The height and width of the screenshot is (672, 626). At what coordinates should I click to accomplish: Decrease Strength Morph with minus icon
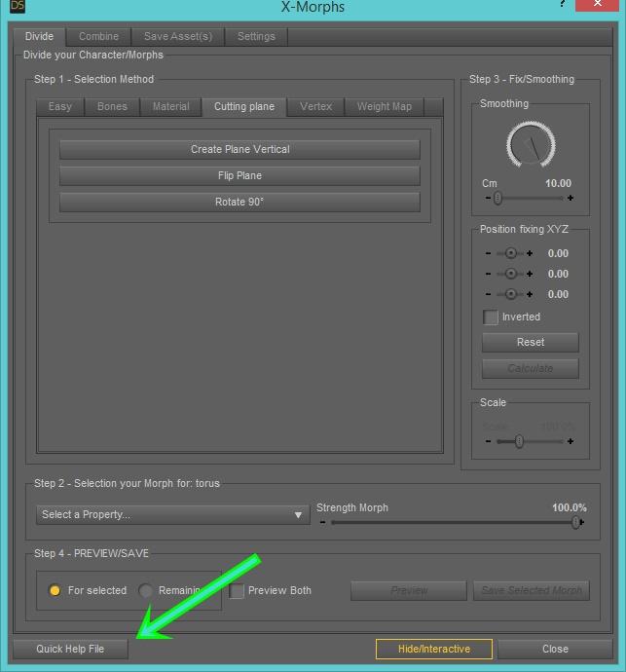coord(322,522)
